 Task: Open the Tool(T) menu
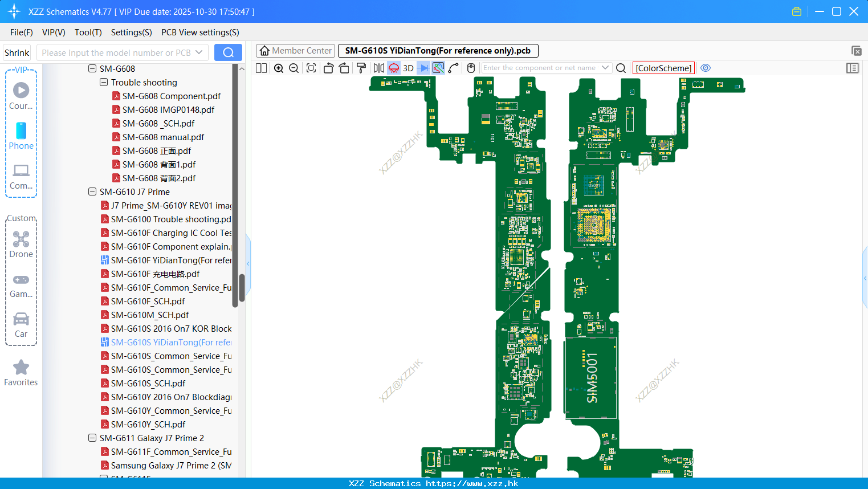click(88, 32)
